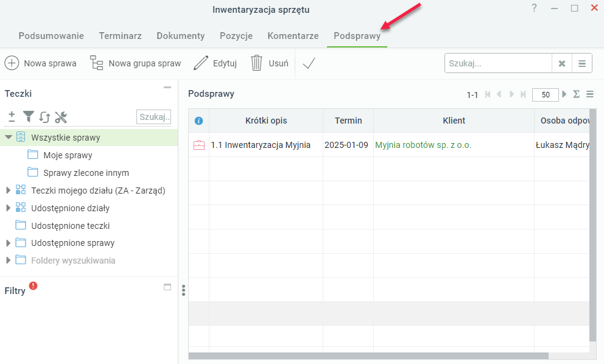Image resolution: width=604 pixels, height=364 pixels.
Task: Go to next page of Podsprawy
Action: (x=511, y=94)
